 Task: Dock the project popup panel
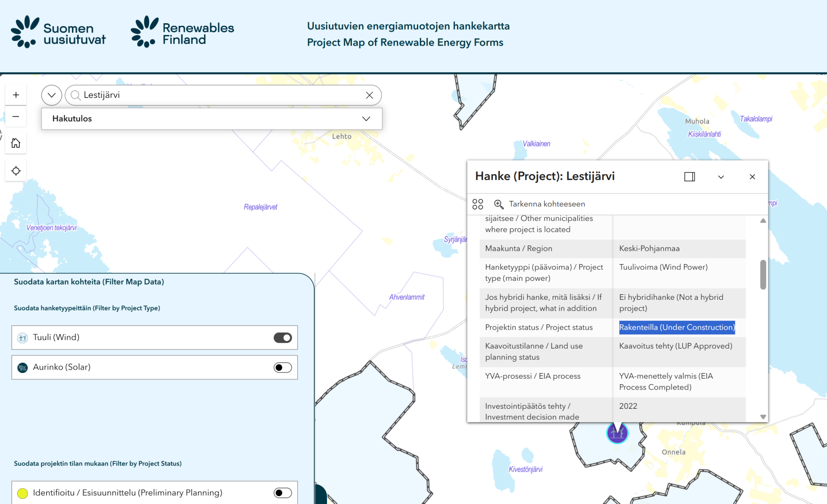point(689,177)
